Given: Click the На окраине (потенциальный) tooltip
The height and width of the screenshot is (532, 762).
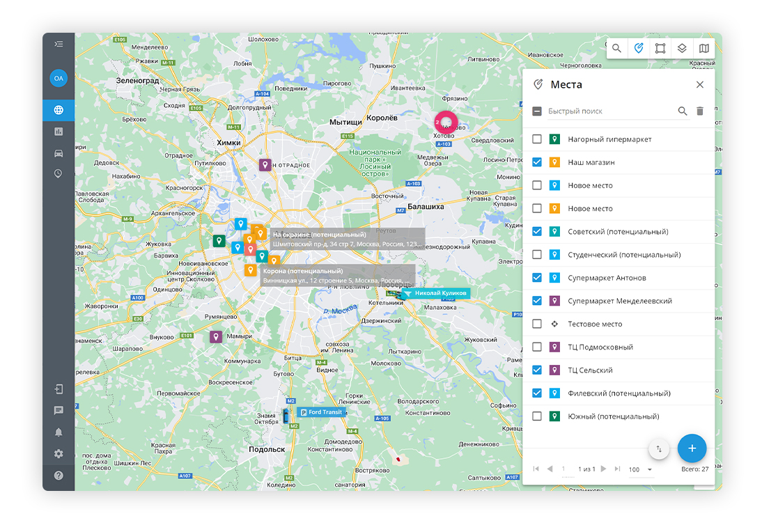Looking at the screenshot, I should click(x=347, y=239).
